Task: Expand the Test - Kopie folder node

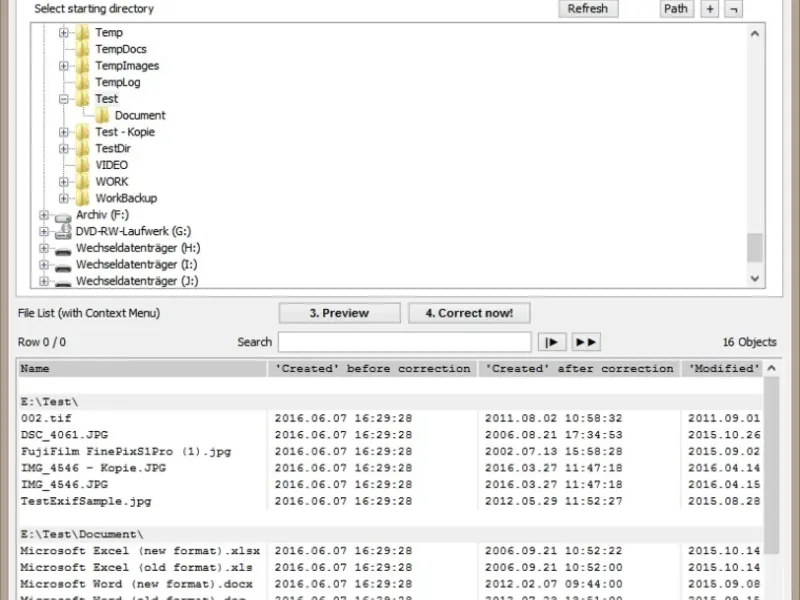Action: click(x=63, y=132)
